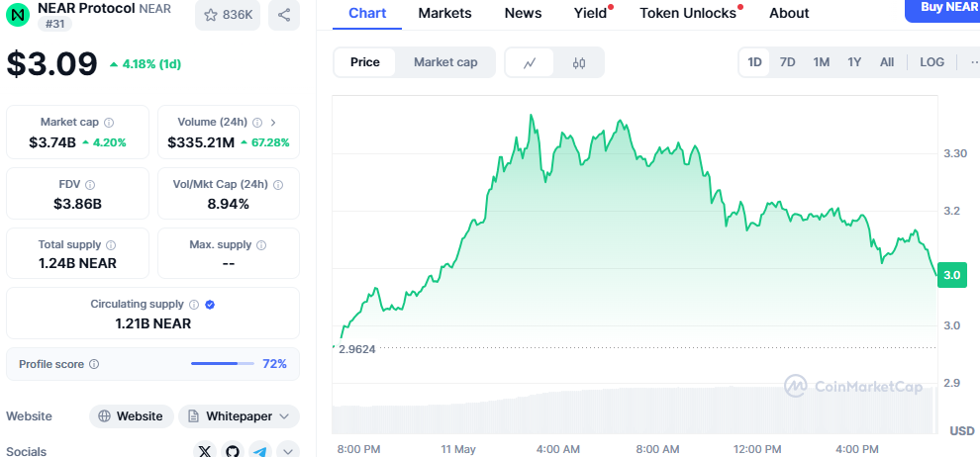The image size is (980, 457).
Task: Click the Market cap info icon
Action: pyautogui.click(x=109, y=123)
